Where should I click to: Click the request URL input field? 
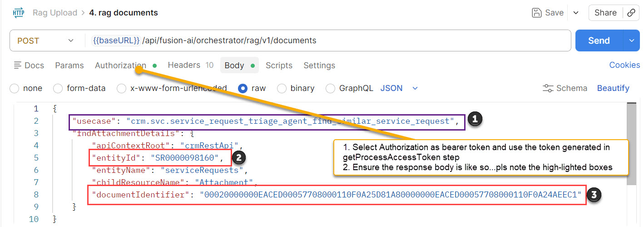[327, 40]
